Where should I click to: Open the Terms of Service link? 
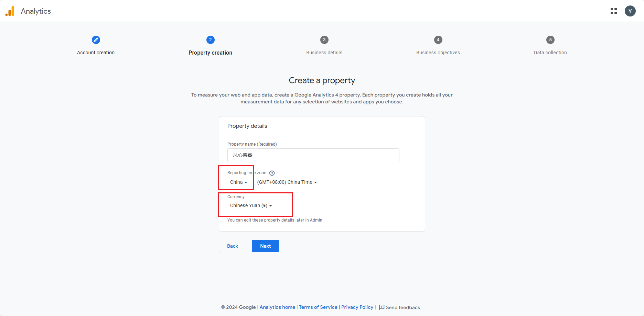tap(318, 307)
